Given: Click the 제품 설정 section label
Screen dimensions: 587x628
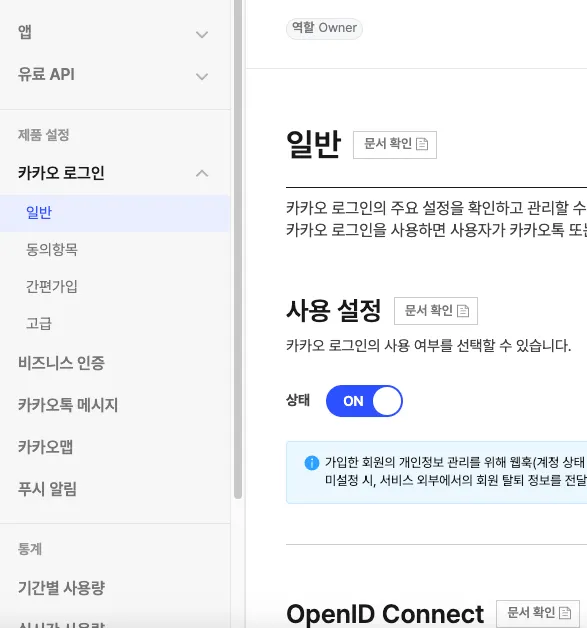Looking at the screenshot, I should [x=43, y=135].
